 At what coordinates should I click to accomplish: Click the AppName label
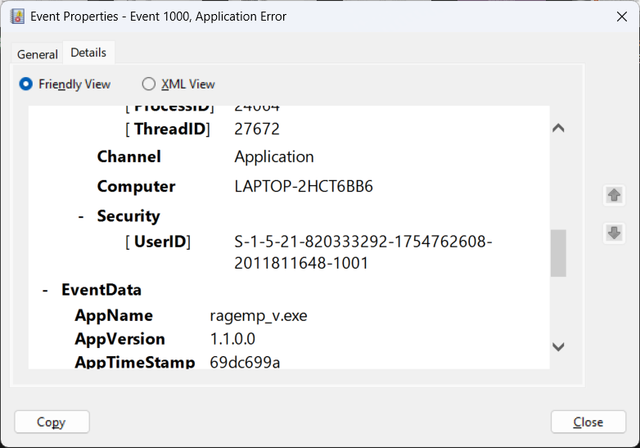114,315
